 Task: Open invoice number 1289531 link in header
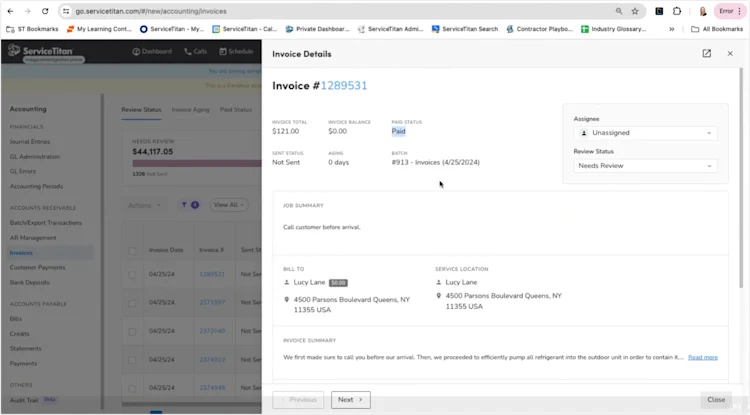point(344,86)
